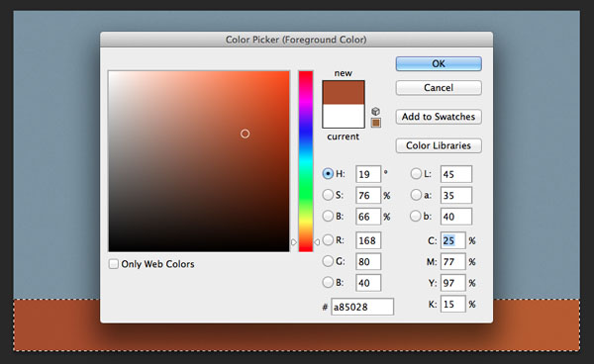
Task: Click the Lab b field showing 40
Action: [x=456, y=217]
